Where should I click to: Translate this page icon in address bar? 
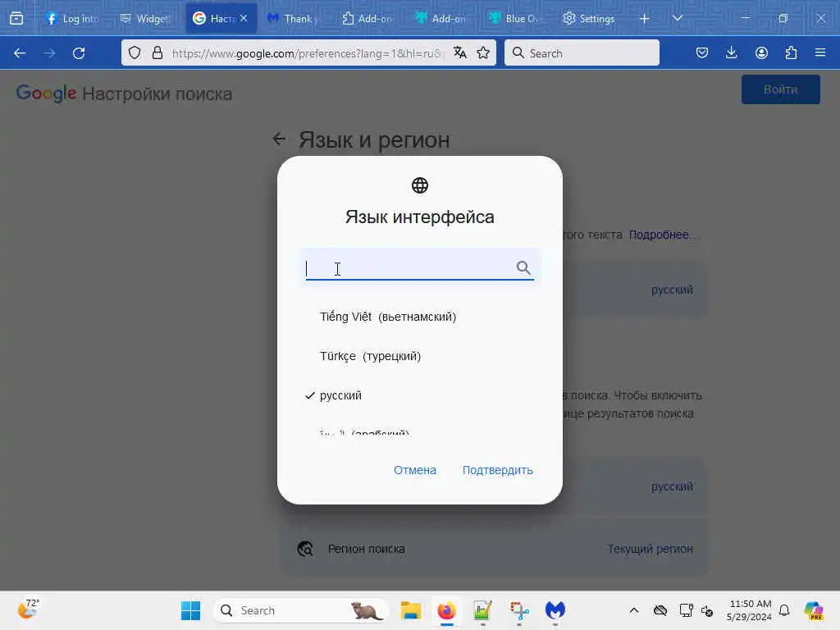tap(460, 52)
